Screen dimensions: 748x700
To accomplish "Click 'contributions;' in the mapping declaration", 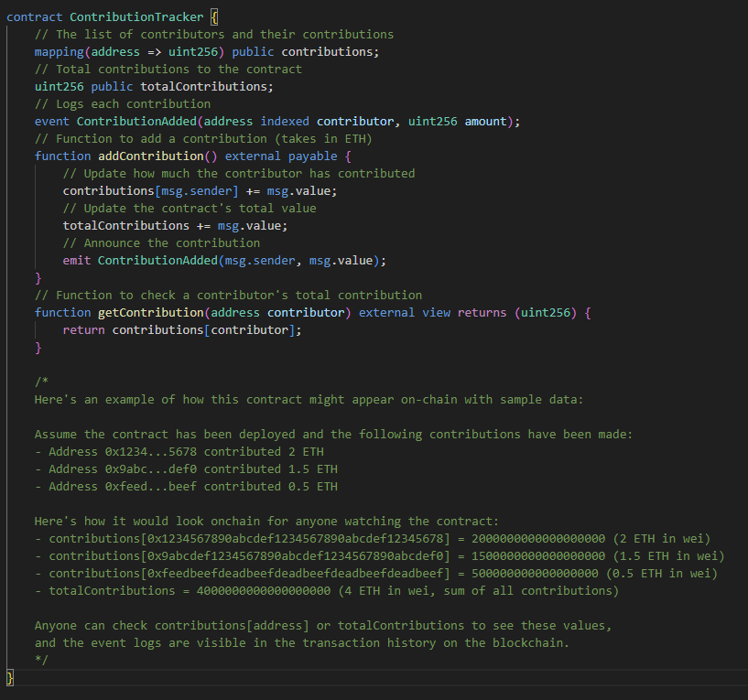I will tap(331, 52).
